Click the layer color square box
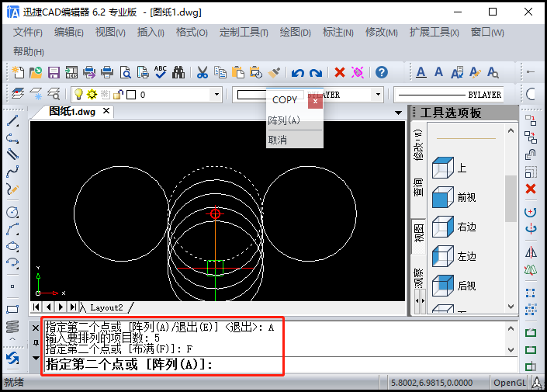 click(x=131, y=95)
